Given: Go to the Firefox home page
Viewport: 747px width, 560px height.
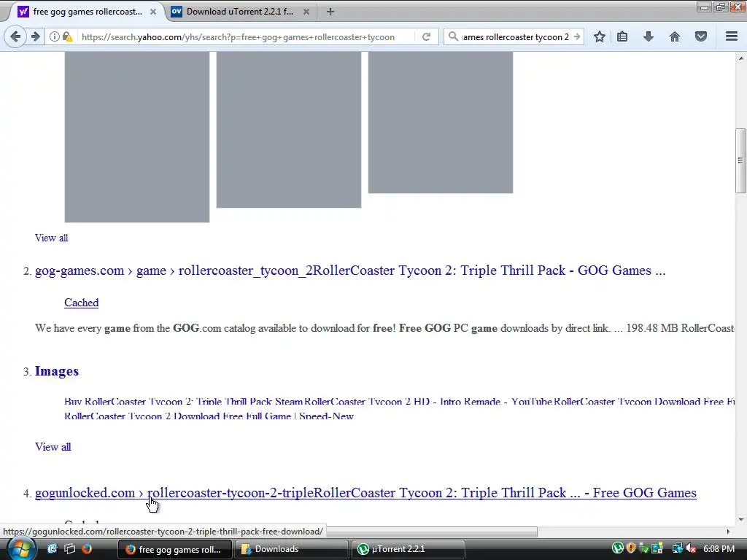Looking at the screenshot, I should tap(675, 36).
